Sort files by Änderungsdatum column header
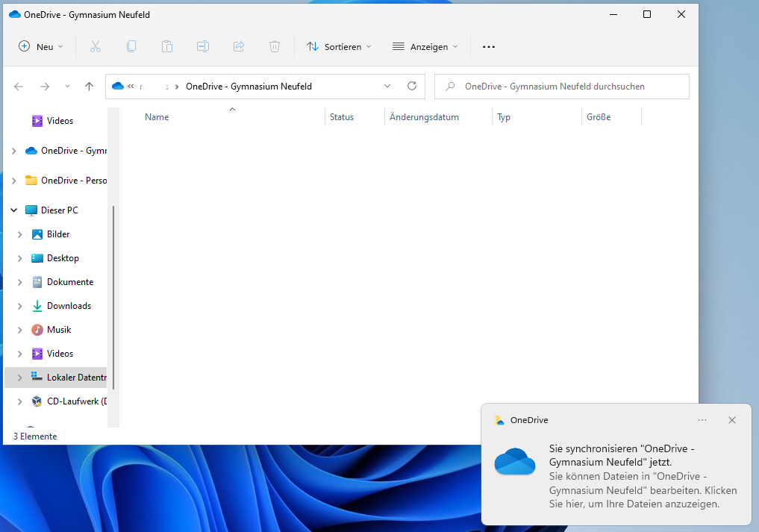This screenshot has height=532, width=759. coord(424,117)
